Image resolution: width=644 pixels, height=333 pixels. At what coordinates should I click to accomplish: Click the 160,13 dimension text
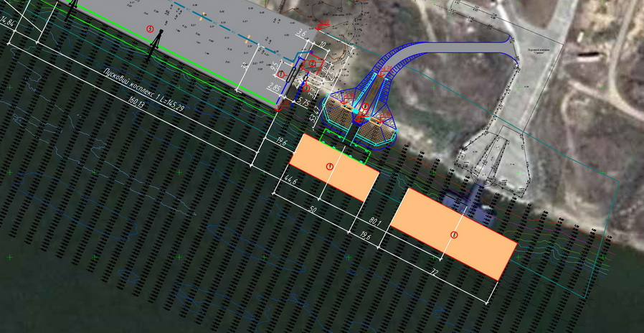(136, 103)
